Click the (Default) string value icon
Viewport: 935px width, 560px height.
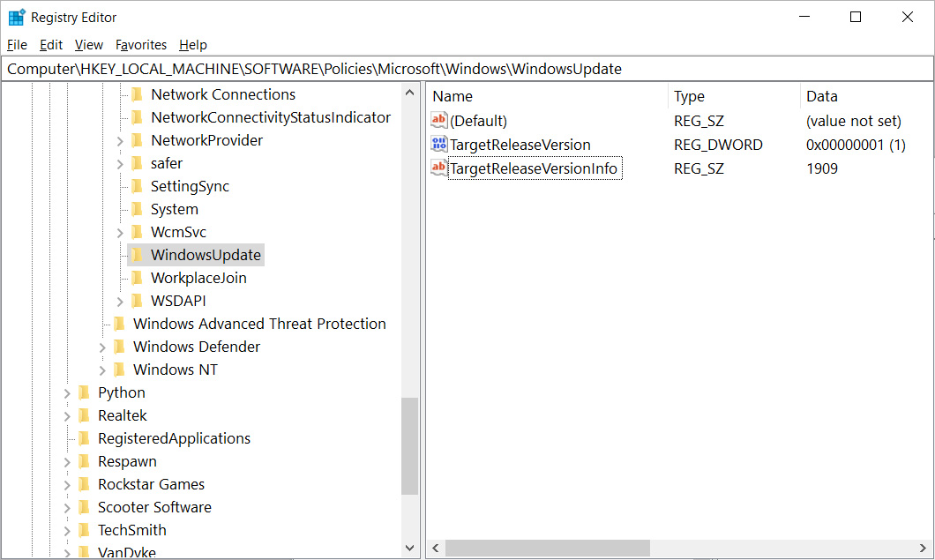pyautogui.click(x=439, y=120)
